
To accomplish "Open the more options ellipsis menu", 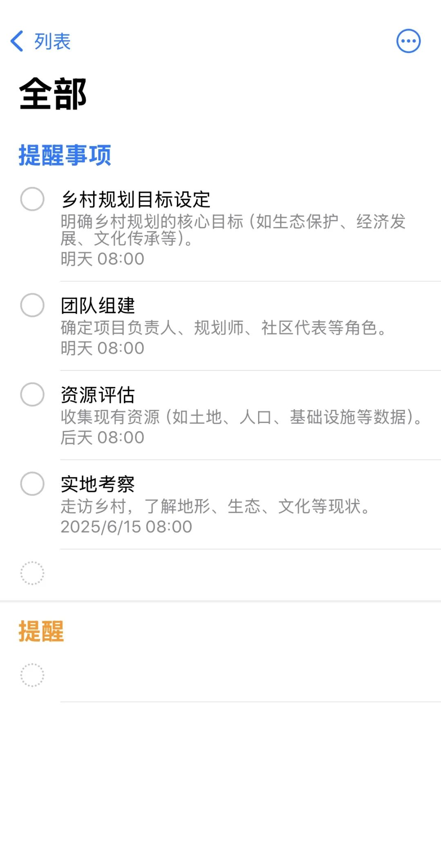I will tap(408, 41).
